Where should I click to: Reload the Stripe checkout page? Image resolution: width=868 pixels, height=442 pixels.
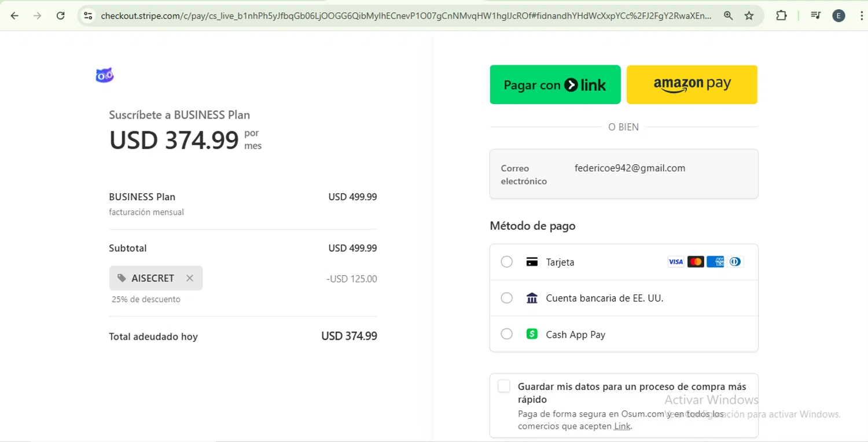61,16
